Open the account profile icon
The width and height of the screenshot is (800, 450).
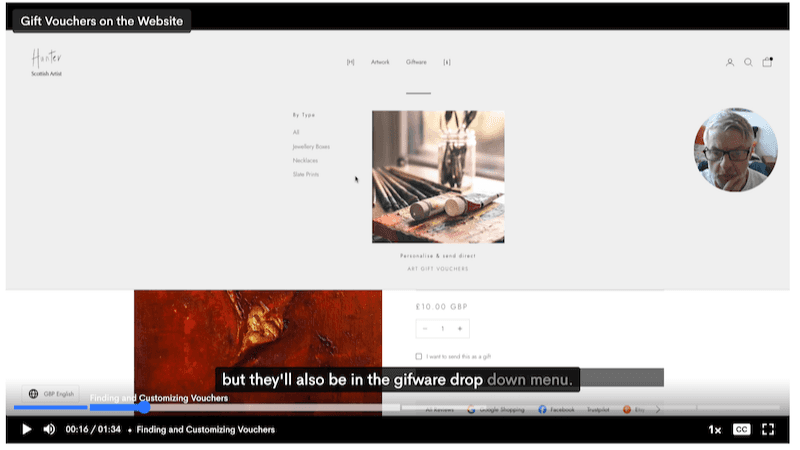tap(730, 62)
